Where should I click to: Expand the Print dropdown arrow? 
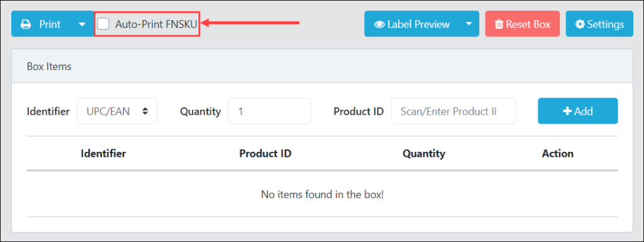(82, 25)
